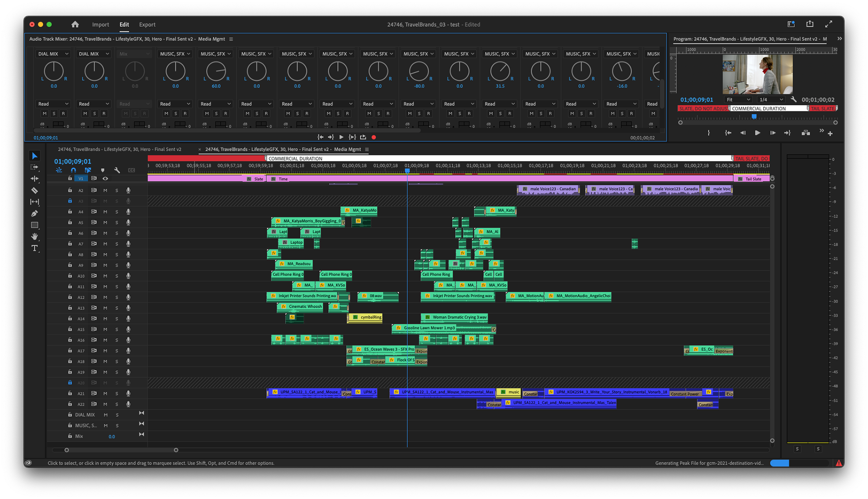
Task: Click the Loop button in Audio Track Mixer
Action: tap(363, 137)
